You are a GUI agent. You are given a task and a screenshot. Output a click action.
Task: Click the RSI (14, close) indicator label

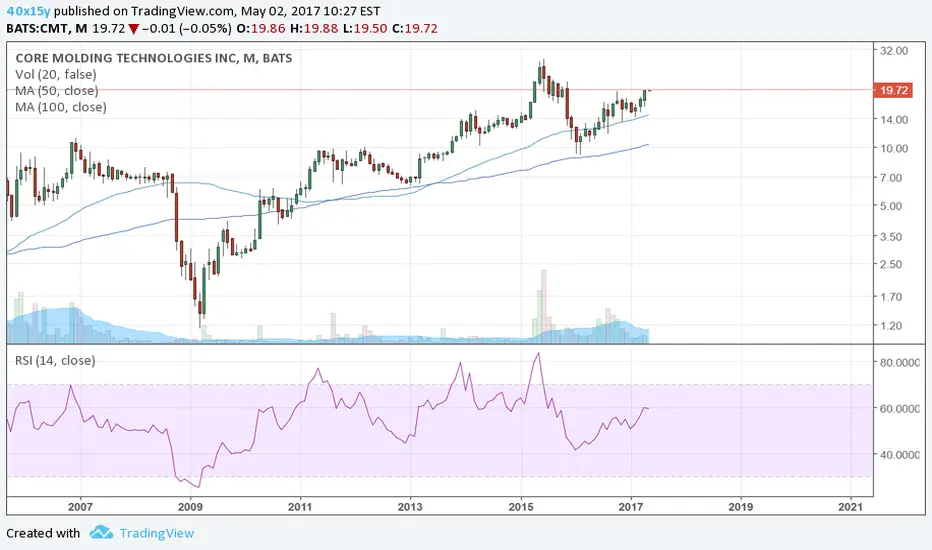pyautogui.click(x=55, y=360)
